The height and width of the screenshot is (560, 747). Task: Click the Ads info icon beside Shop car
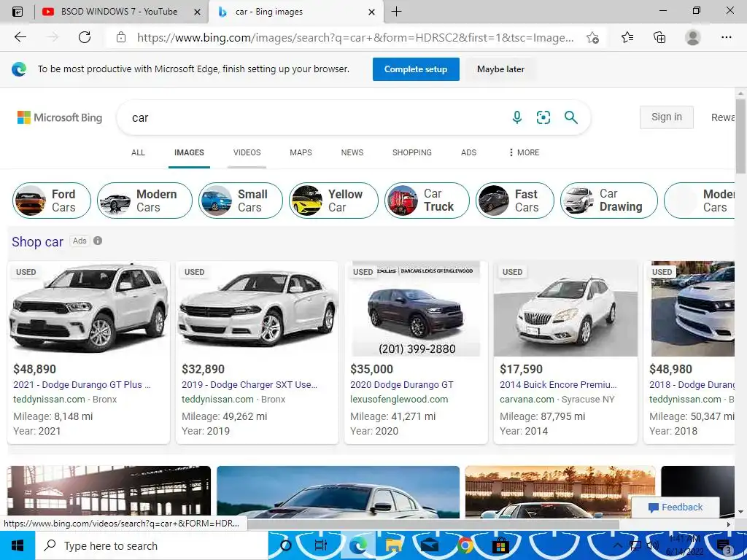tap(98, 241)
